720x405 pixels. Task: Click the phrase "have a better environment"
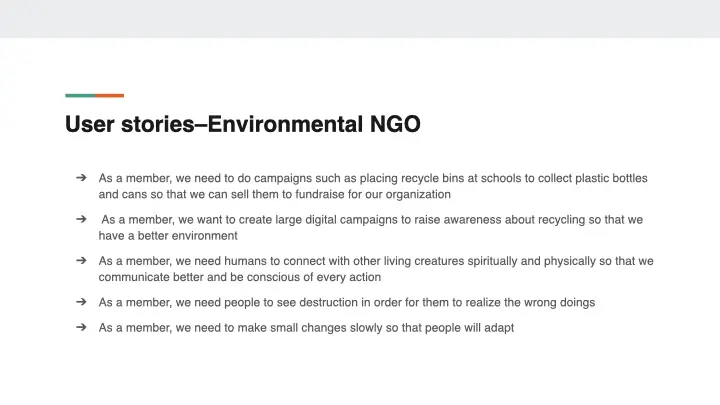(168, 236)
